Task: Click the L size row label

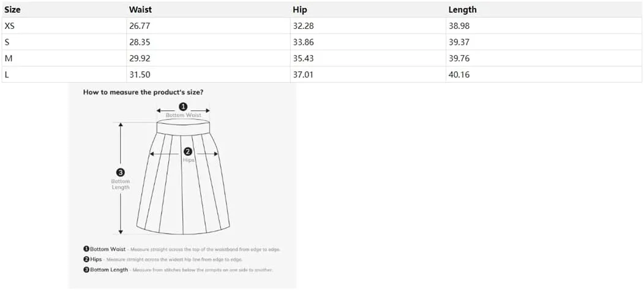Action: click(x=7, y=75)
